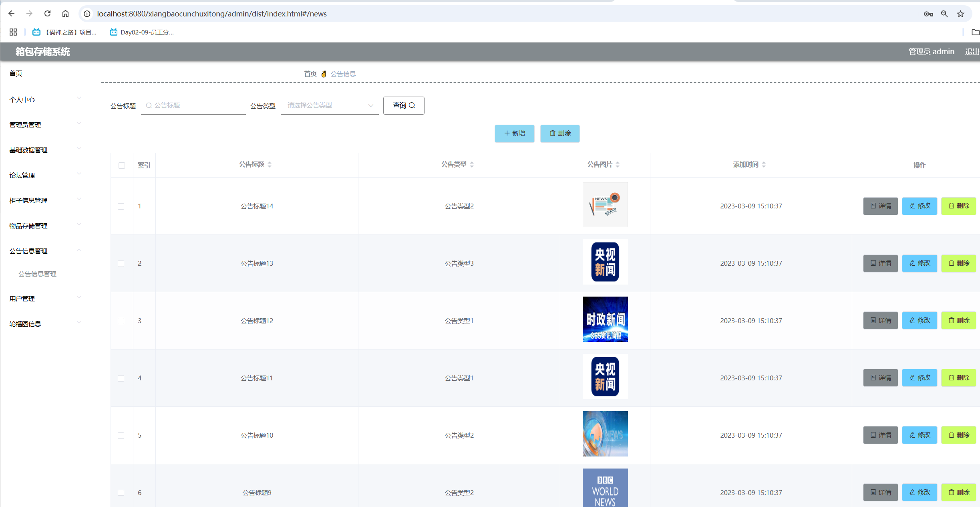Open the browser zoom magnifier icon
Screen dimensions: 980x507
pos(944,14)
